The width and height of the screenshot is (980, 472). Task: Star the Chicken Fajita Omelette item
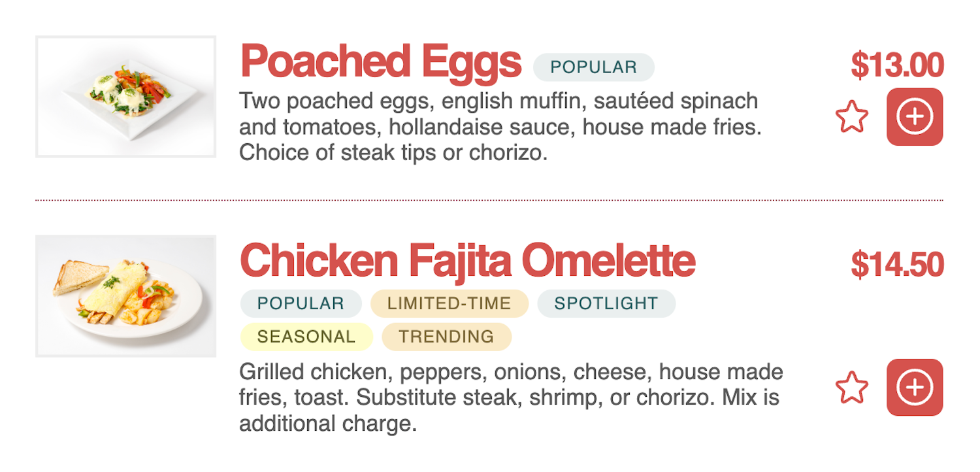pyautogui.click(x=852, y=388)
